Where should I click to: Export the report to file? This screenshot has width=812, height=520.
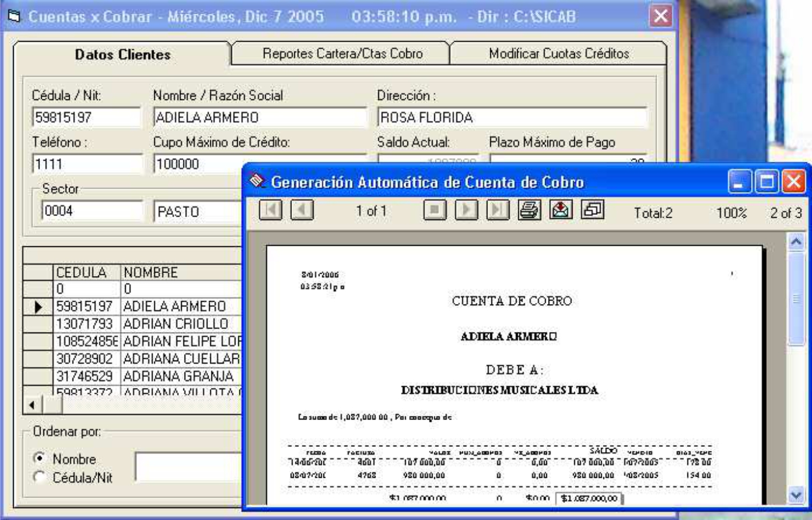click(x=561, y=211)
